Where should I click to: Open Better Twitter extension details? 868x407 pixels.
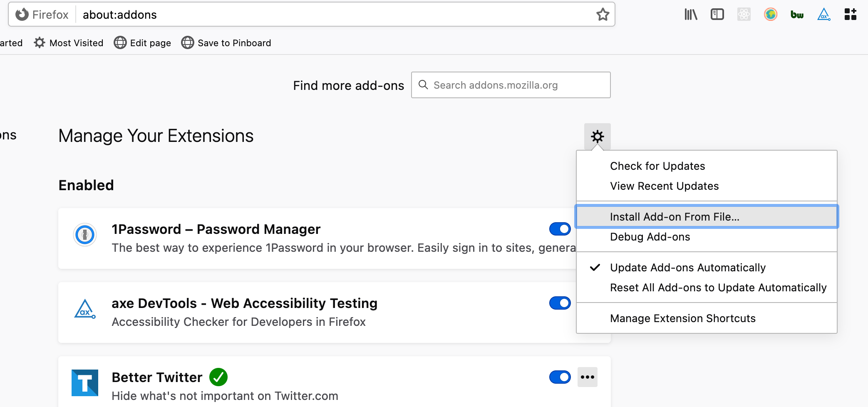coord(157,377)
